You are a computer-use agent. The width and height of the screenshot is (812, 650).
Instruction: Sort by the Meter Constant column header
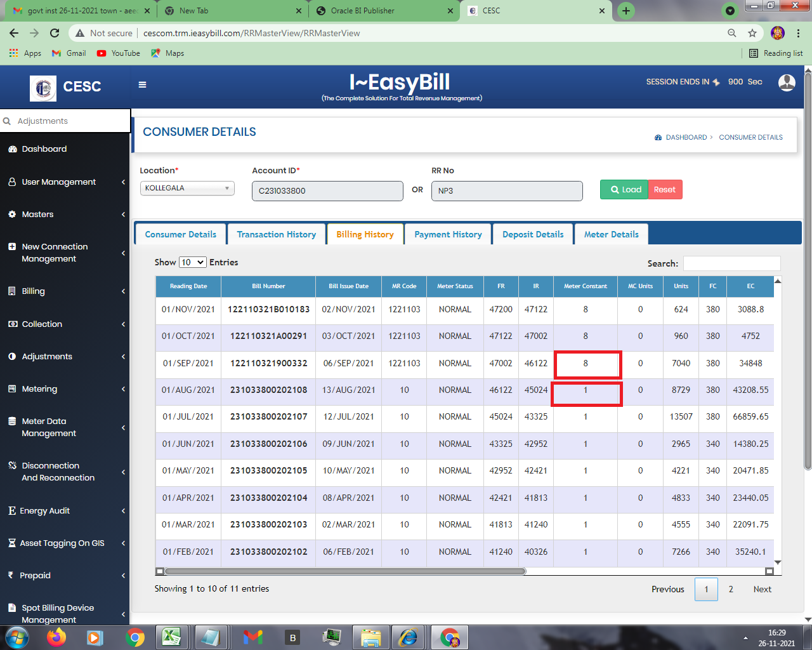pyautogui.click(x=586, y=286)
